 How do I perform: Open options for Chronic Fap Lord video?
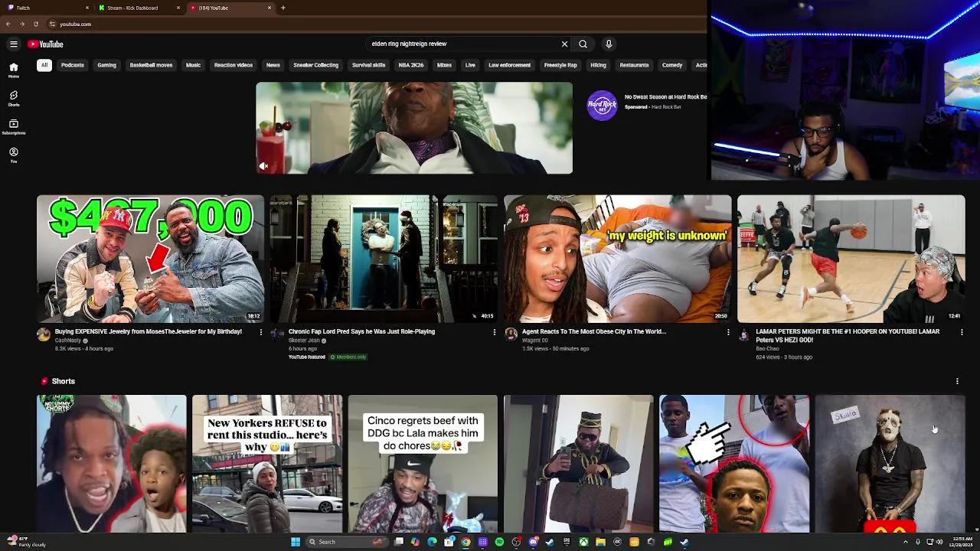(x=494, y=332)
